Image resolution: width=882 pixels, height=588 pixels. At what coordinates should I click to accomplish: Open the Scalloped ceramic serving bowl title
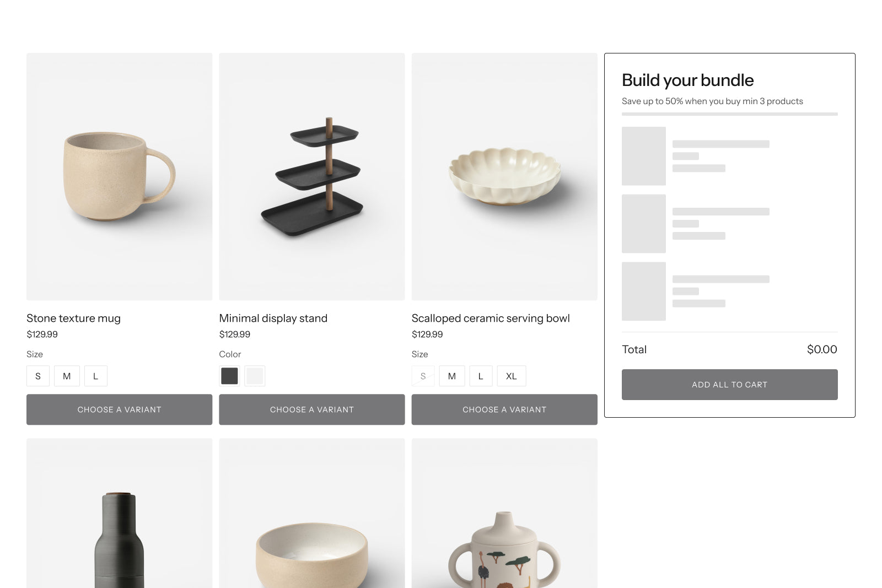[491, 319]
